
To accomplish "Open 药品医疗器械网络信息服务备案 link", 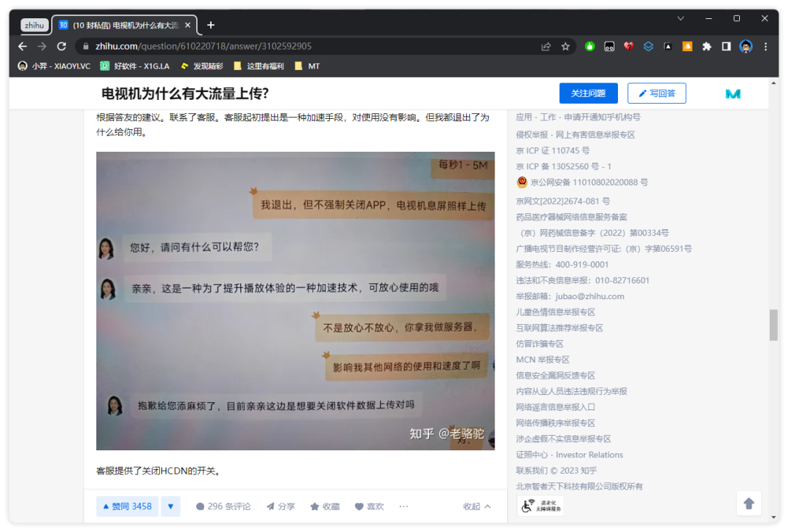I will tap(571, 217).
